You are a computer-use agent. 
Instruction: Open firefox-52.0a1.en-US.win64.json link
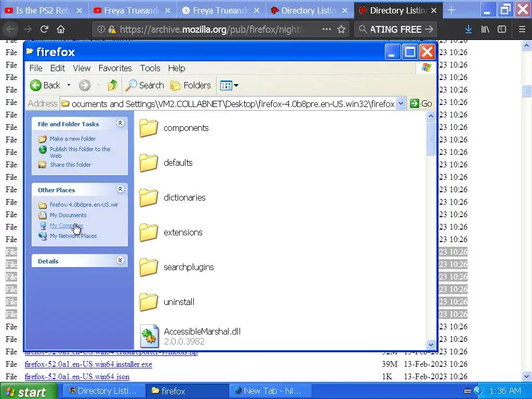pyautogui.click(x=77, y=377)
